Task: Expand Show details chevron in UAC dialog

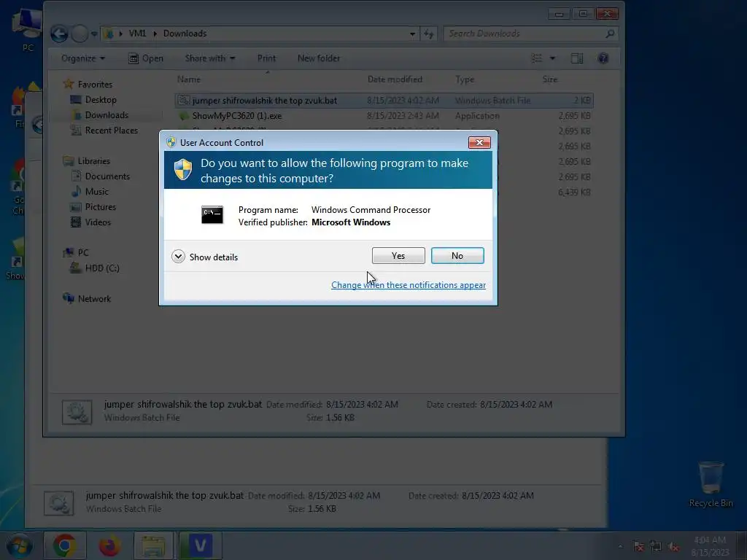Action: click(178, 257)
